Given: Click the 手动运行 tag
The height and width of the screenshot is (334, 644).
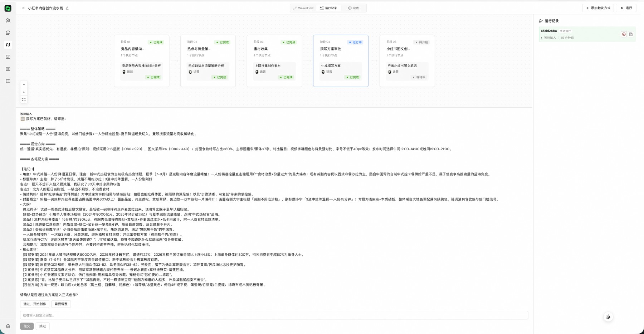Looking at the screenshot, I should coord(565,31).
